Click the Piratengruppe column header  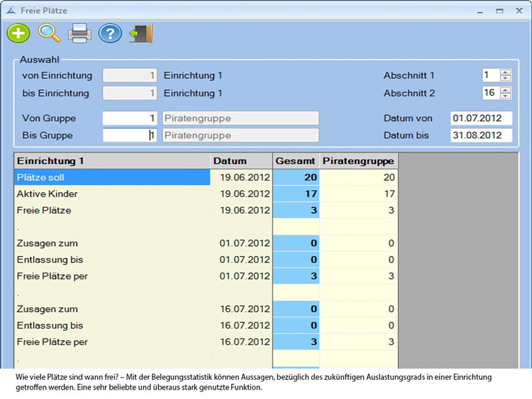click(358, 161)
